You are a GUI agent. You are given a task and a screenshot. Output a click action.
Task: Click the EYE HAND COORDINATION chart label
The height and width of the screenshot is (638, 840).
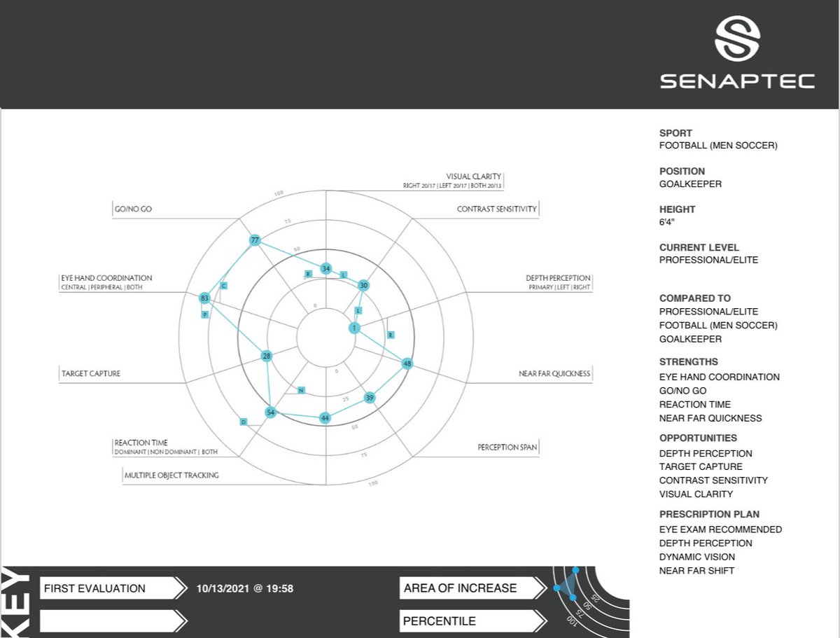tap(106, 278)
